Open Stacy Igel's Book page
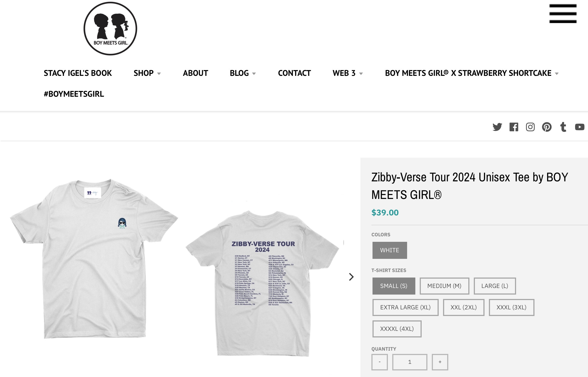Image resolution: width=588 pixels, height=377 pixels. click(x=78, y=73)
